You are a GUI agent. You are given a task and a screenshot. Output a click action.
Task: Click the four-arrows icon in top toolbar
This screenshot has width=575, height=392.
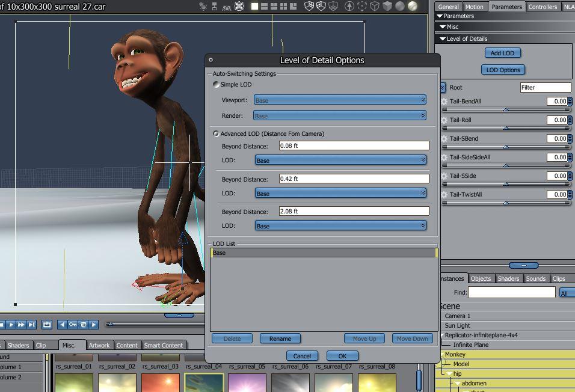(239, 6)
